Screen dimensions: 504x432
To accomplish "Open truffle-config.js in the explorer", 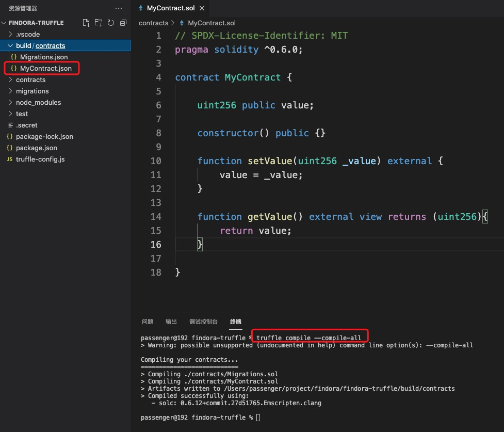I will coord(40,159).
